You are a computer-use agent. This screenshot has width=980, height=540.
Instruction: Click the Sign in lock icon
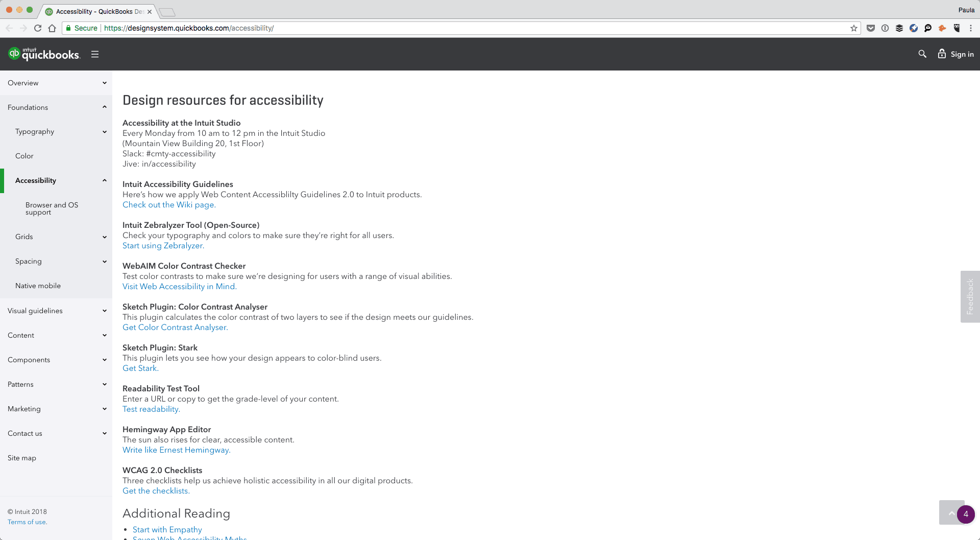click(x=942, y=54)
